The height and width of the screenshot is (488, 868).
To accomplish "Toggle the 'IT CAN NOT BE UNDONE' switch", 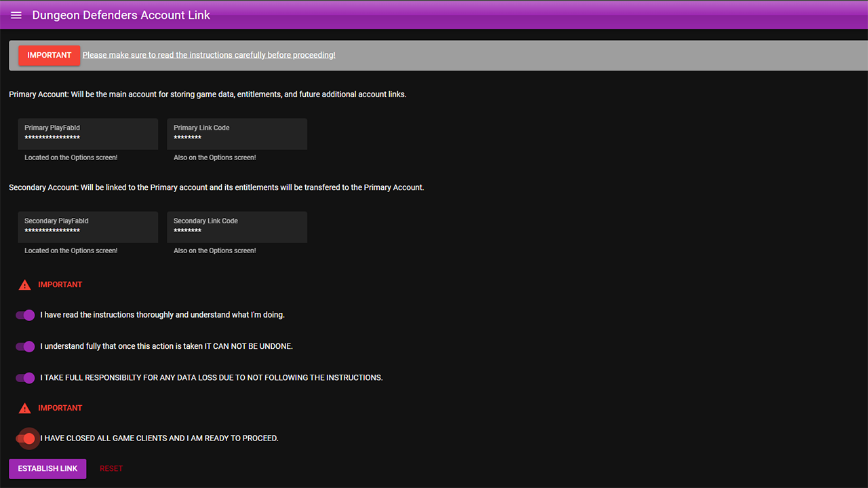I will click(x=25, y=346).
